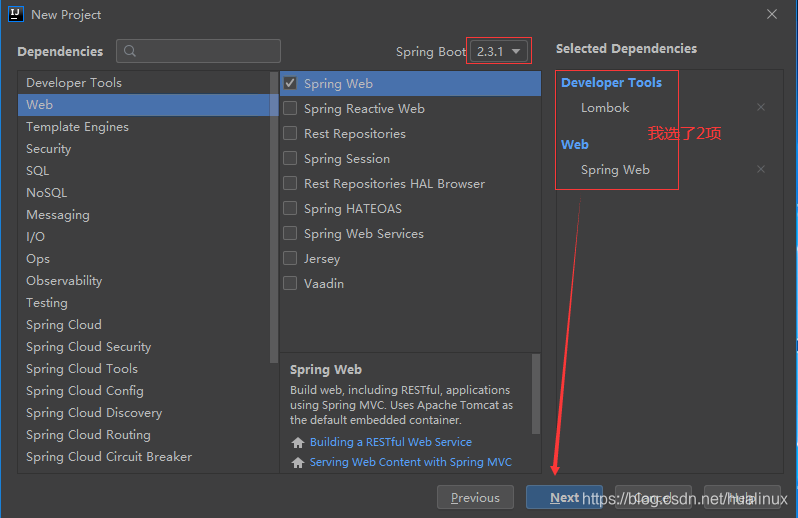Enable Rest Repositories HAL Browser checkbox
798x518 pixels.
[290, 183]
